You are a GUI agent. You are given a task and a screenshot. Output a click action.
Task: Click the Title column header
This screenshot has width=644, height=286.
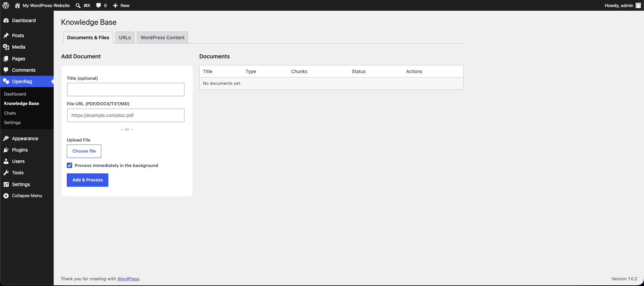coord(208,71)
